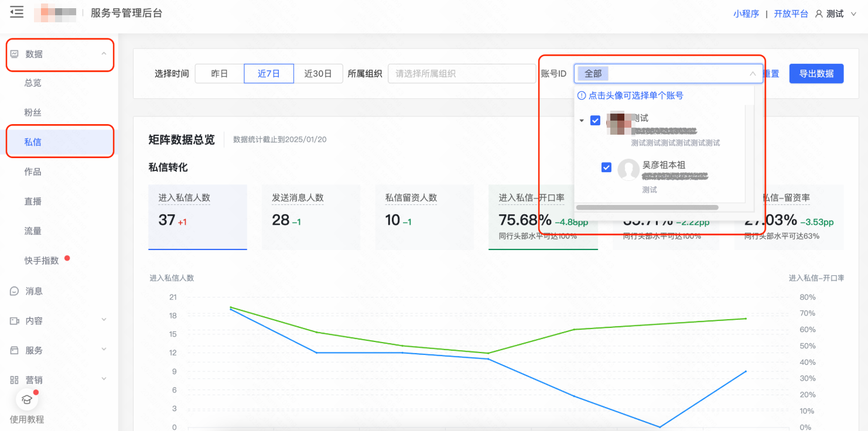Collapse the sidebar with the hamburger icon
This screenshot has height=431, width=868.
[16, 12]
